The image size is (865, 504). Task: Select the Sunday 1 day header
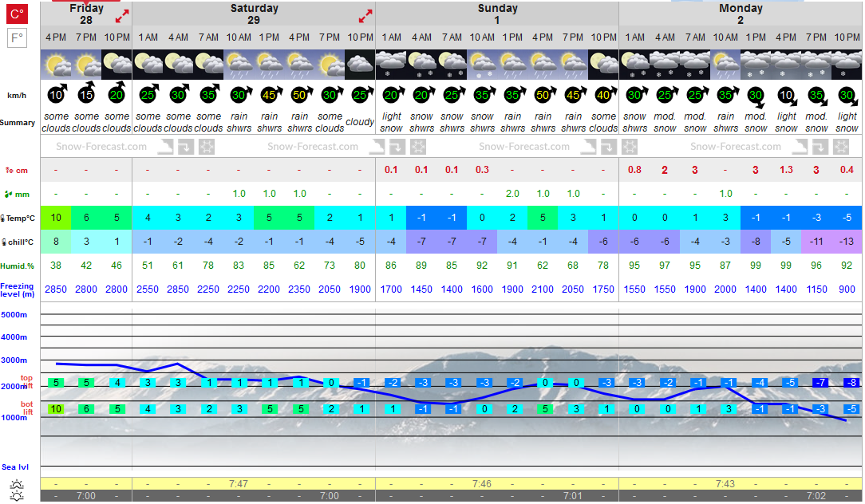[497, 14]
